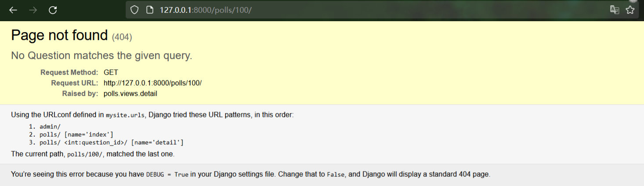This screenshot has height=186, width=644.
Task: Open the translate page icon
Action: tap(615, 10)
